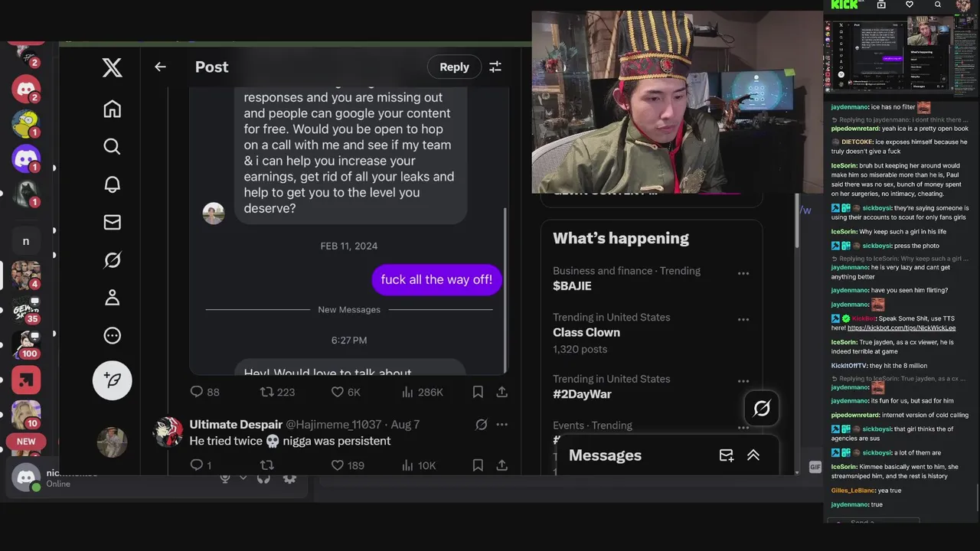This screenshot has width=980, height=551.
Task: Open kickbot.com tips link in chat
Action: point(902,328)
